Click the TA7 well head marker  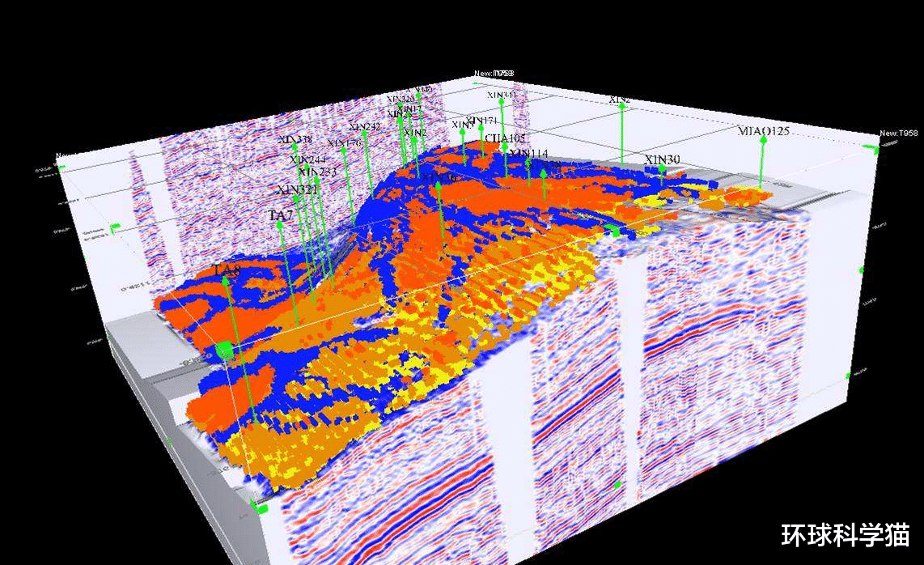pyautogui.click(x=280, y=225)
